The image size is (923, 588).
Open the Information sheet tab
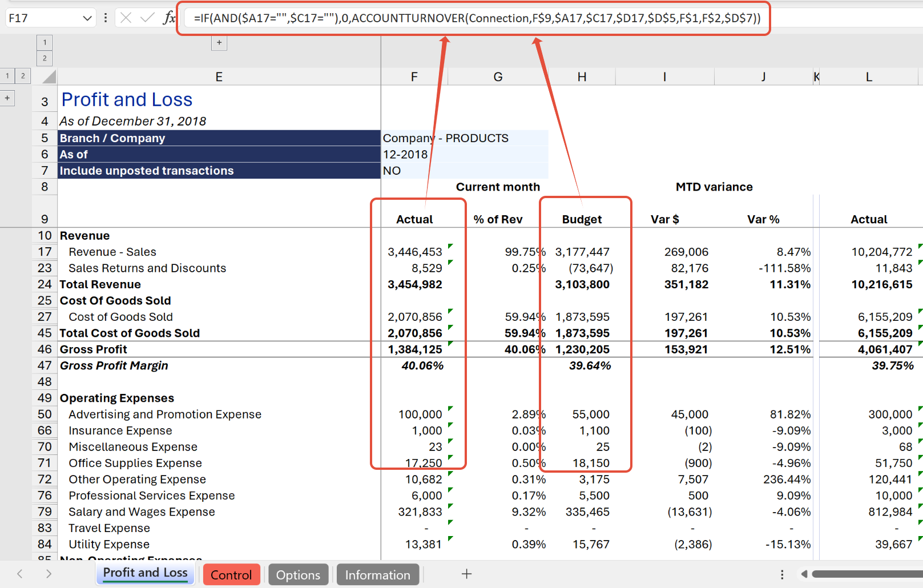click(377, 575)
